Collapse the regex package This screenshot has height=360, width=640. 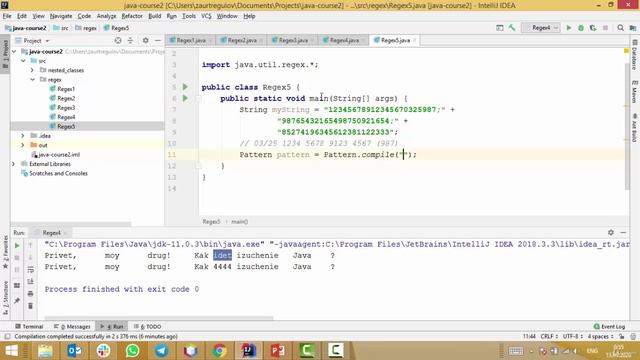click(32, 80)
